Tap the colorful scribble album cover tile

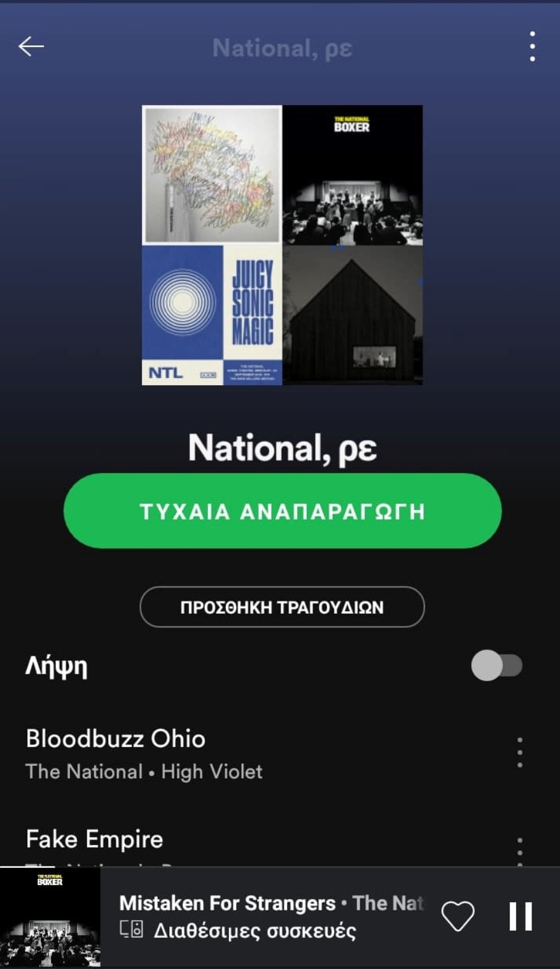click(212, 175)
